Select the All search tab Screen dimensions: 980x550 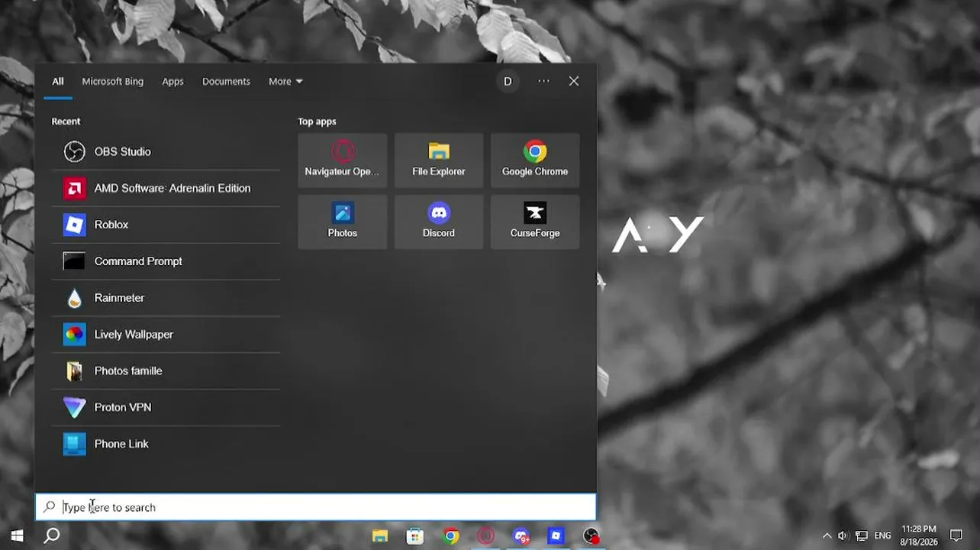58,82
